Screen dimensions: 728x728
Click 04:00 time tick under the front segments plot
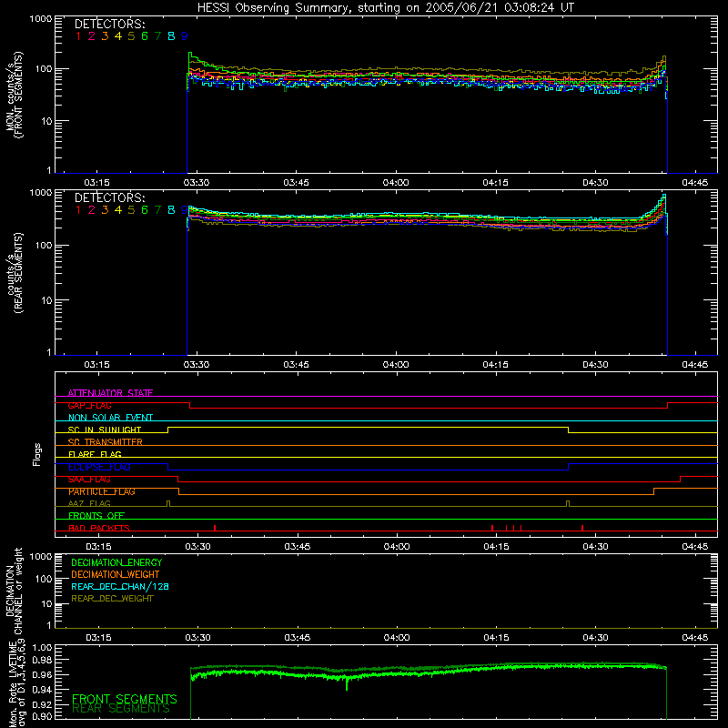point(396,183)
